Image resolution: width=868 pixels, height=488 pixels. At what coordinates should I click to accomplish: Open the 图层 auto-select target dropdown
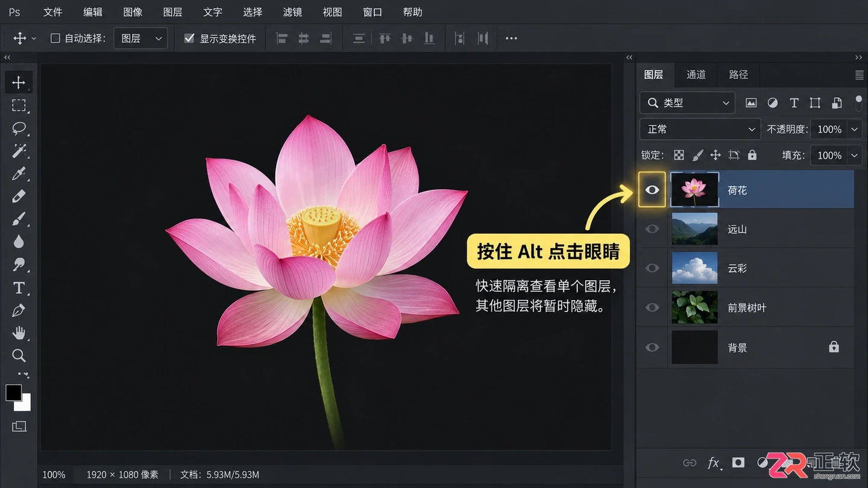click(x=141, y=39)
